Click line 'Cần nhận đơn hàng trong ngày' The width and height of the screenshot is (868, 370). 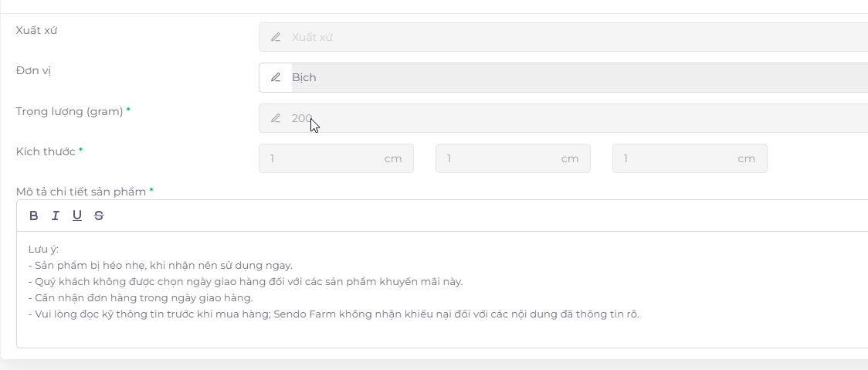pos(141,298)
